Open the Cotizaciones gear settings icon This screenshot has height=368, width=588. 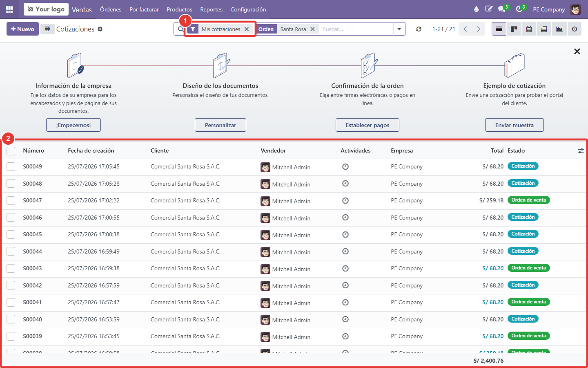tap(100, 29)
